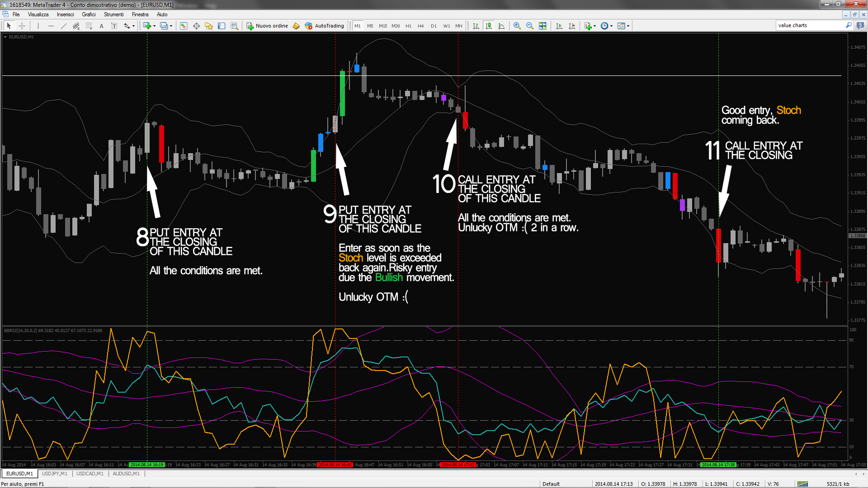The height and width of the screenshot is (488, 868).
Task: Switch chart to D1 timeframe
Action: [434, 26]
